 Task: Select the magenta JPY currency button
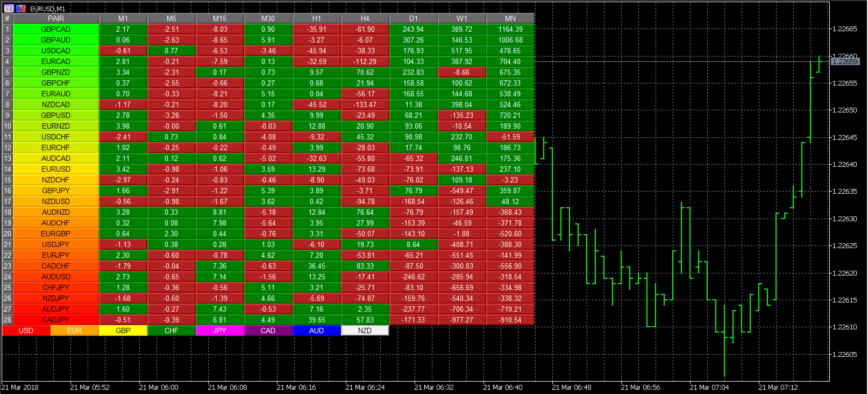point(219,330)
